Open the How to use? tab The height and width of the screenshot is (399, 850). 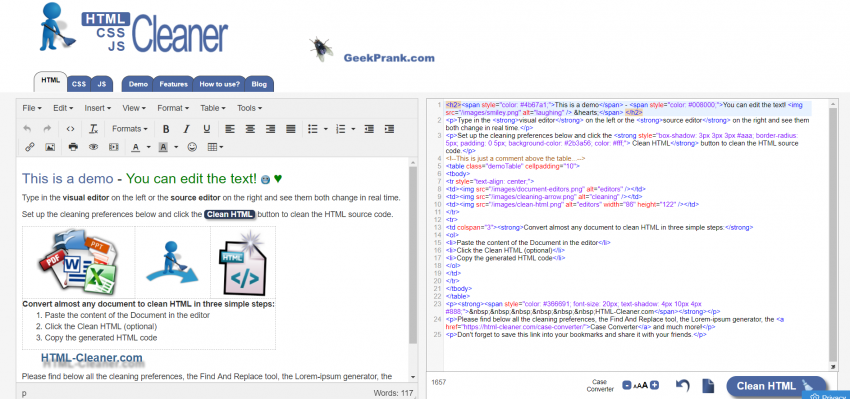pos(219,84)
